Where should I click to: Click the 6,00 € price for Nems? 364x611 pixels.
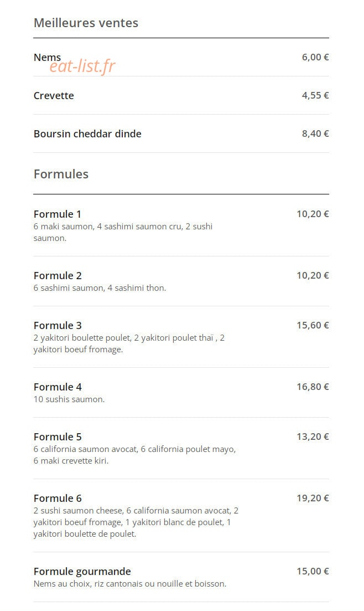tap(315, 57)
